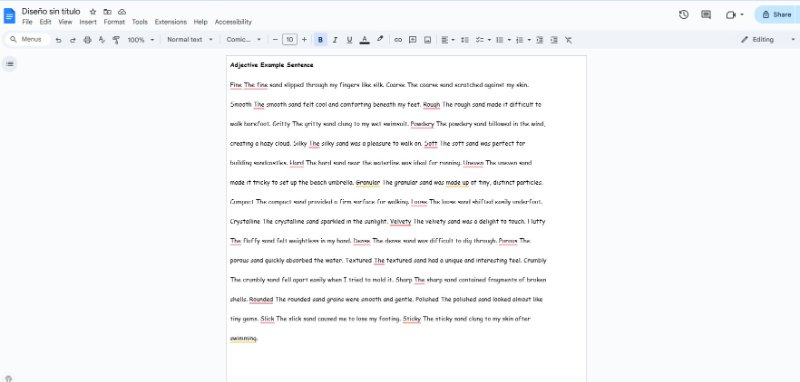Toggle the checklist icon
This screenshot has height=382, width=800.
[x=479, y=39]
